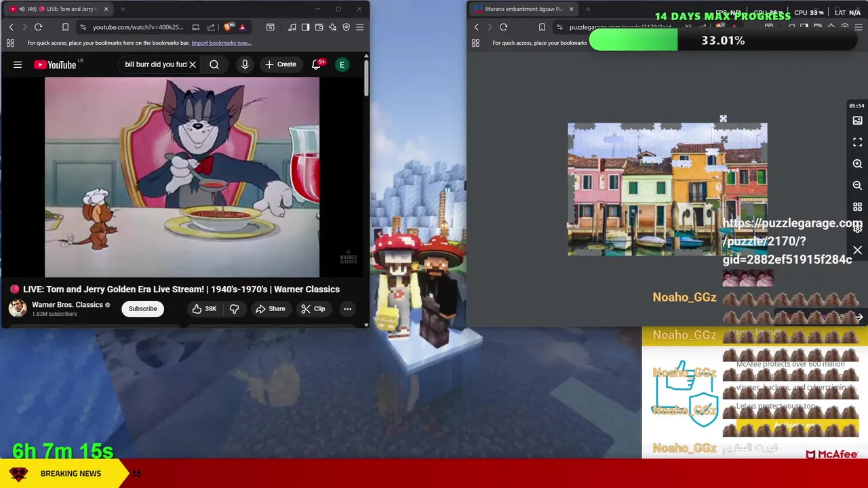Open the apps grid on the bookmarks bar

pyautogui.click(x=10, y=43)
